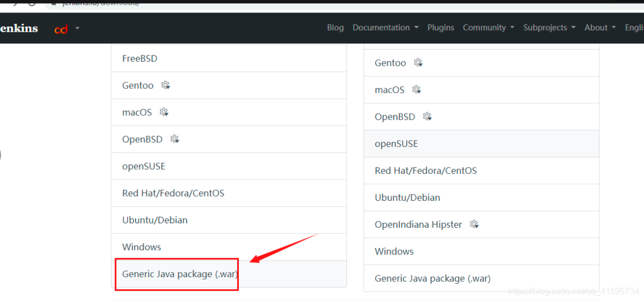Select macOS in the left download list
This screenshot has width=644, height=301.
229,112
